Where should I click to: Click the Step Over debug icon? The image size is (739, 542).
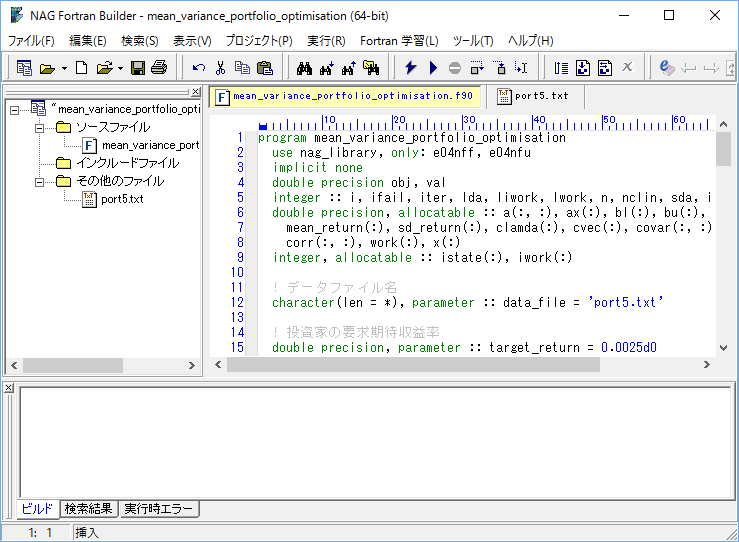(477, 68)
